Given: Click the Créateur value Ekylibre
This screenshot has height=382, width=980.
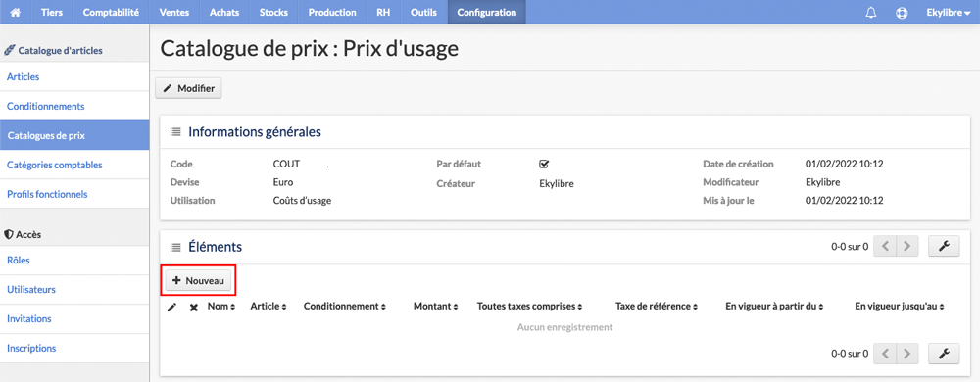Looking at the screenshot, I should pos(557,183).
